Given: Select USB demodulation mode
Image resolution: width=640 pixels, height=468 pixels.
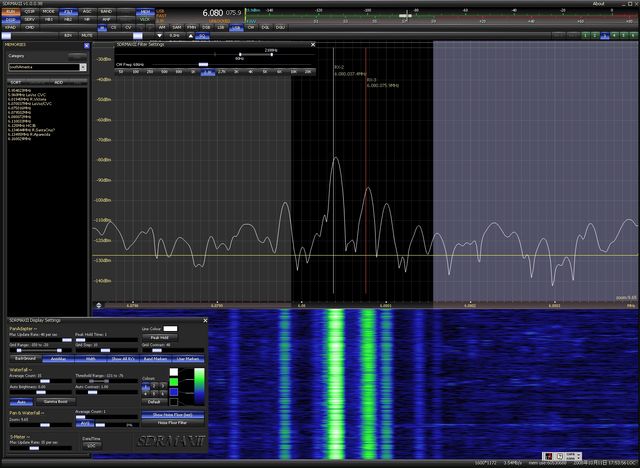Looking at the screenshot, I should tap(236, 27).
